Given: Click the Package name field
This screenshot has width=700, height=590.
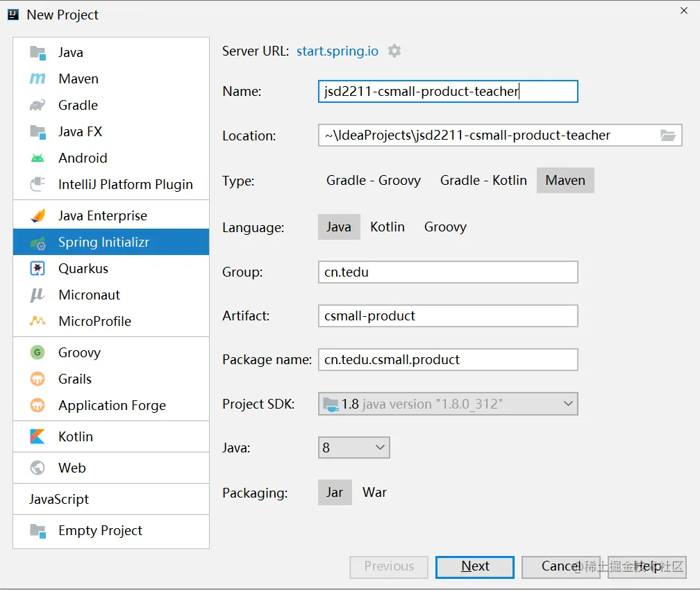Looking at the screenshot, I should [448, 360].
